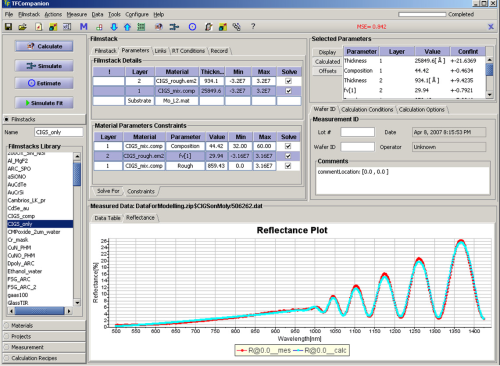Switch to the RT Conditions tab
The width and height of the screenshot is (500, 366).
(188, 51)
